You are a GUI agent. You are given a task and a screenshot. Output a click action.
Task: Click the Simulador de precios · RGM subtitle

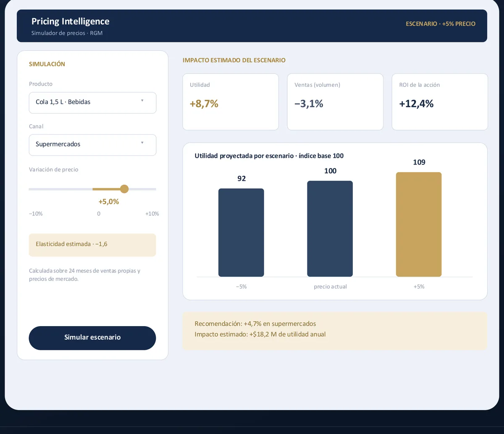tap(67, 33)
